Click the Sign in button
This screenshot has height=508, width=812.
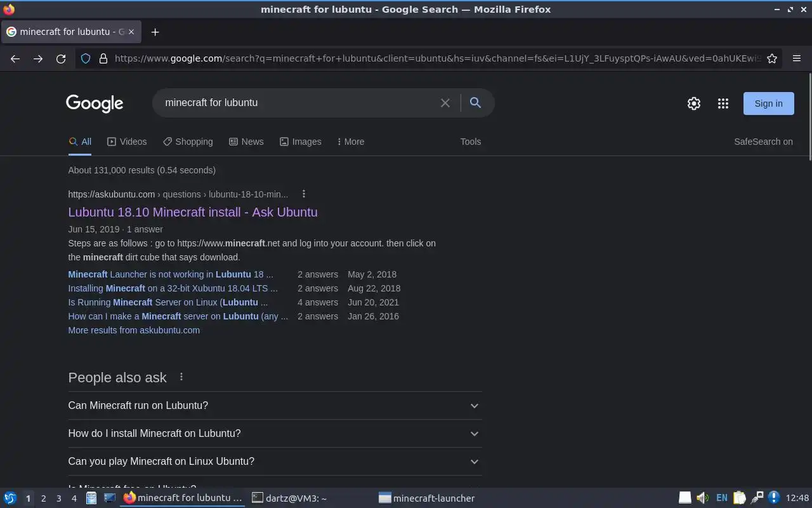coord(768,104)
